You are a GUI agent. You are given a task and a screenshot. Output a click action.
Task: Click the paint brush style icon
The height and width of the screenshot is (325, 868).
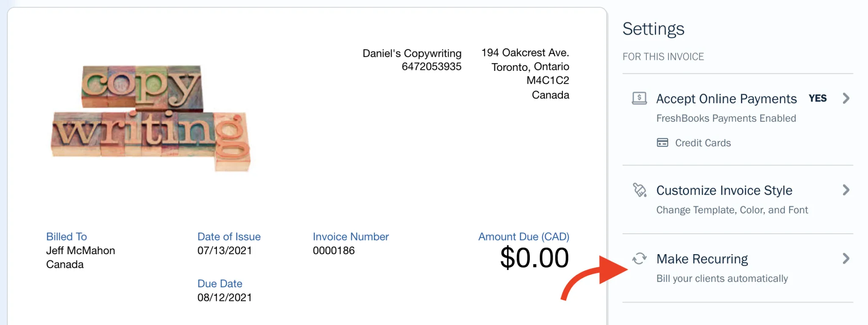639,190
